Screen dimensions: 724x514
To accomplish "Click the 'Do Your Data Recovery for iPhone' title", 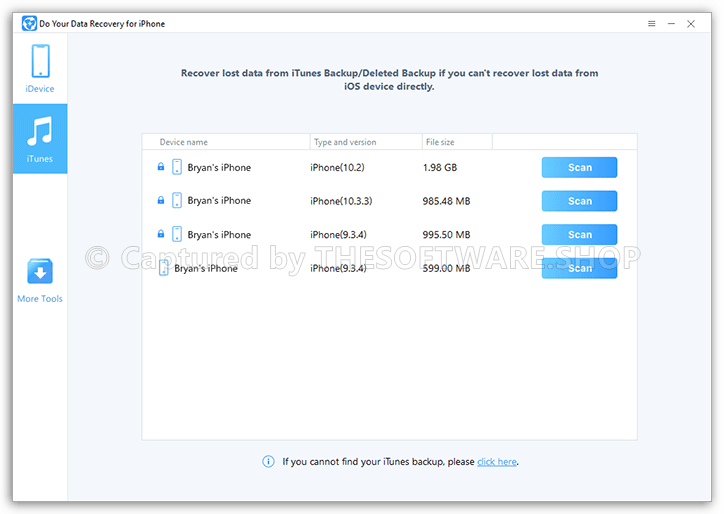I will 102,24.
